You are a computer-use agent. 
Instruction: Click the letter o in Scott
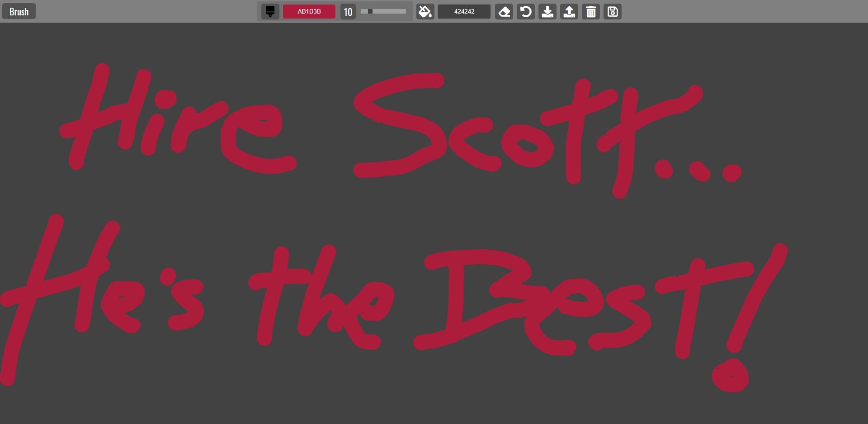(527, 146)
